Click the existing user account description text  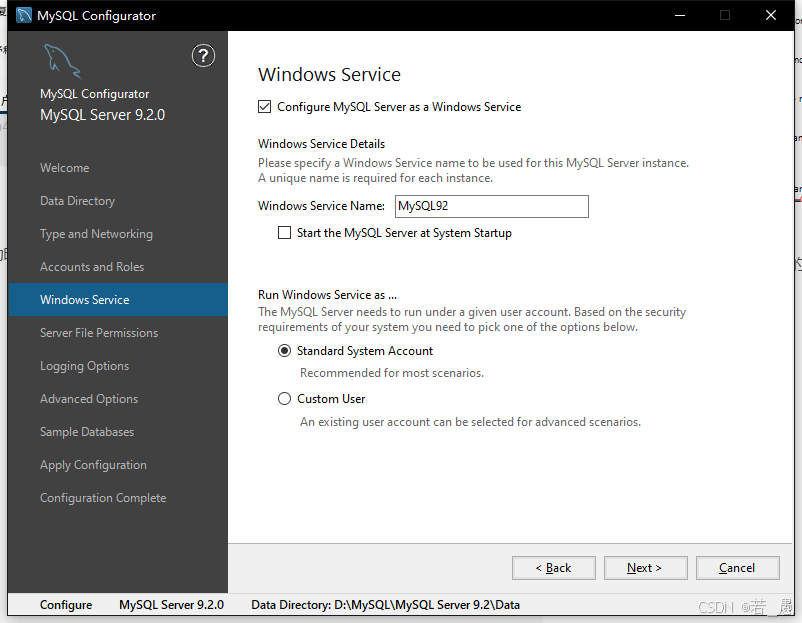coord(470,422)
